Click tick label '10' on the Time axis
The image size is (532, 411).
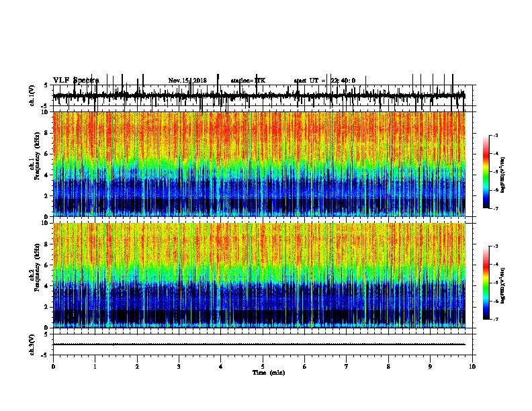[x=472, y=367]
